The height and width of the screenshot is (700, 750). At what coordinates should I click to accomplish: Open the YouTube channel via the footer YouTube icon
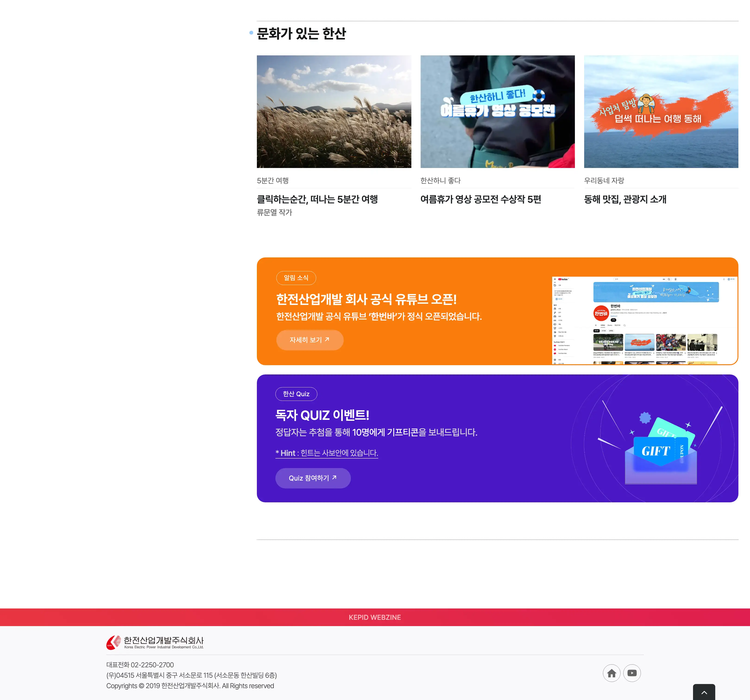(632, 673)
